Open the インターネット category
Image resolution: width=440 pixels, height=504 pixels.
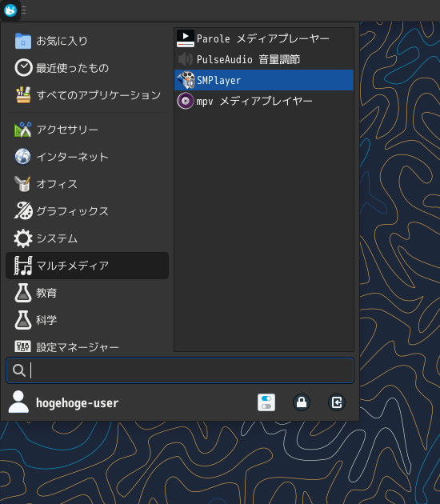[87, 157]
